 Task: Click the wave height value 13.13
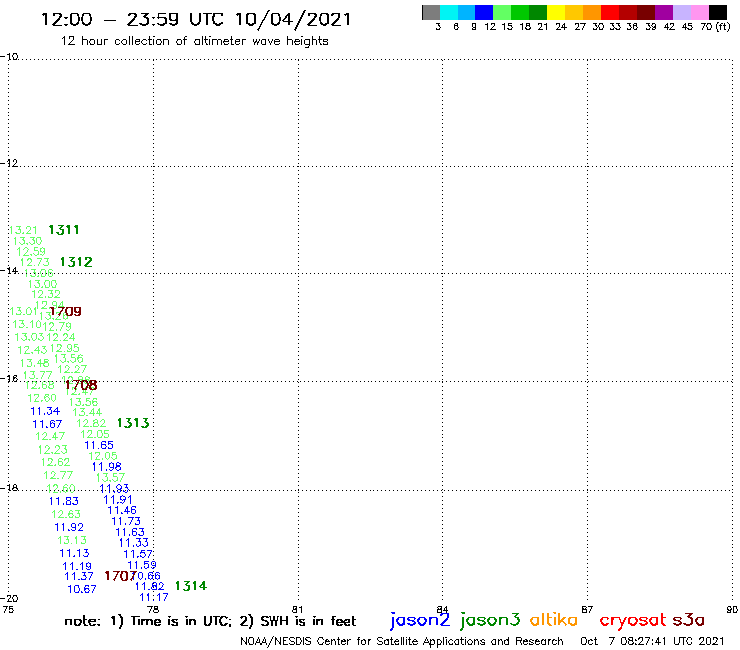point(72,540)
